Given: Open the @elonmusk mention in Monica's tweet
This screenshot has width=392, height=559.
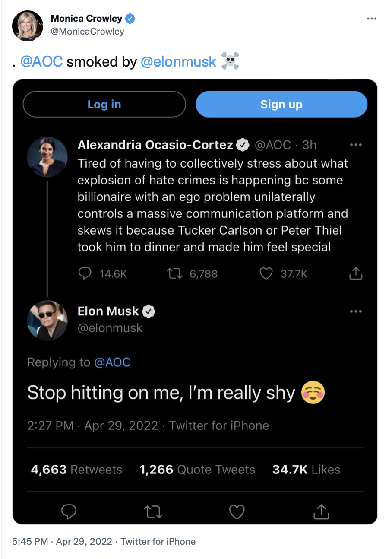Looking at the screenshot, I should click(x=179, y=61).
